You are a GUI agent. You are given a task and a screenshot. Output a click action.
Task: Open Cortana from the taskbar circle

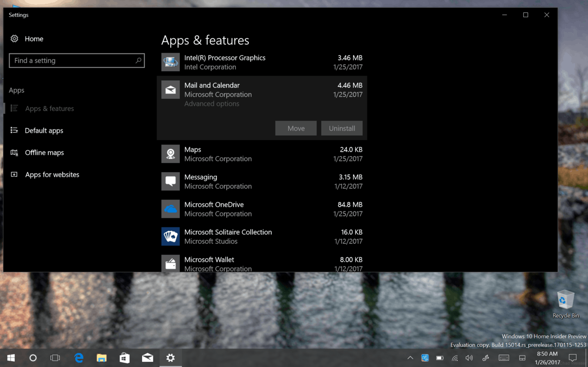pyautogui.click(x=33, y=357)
